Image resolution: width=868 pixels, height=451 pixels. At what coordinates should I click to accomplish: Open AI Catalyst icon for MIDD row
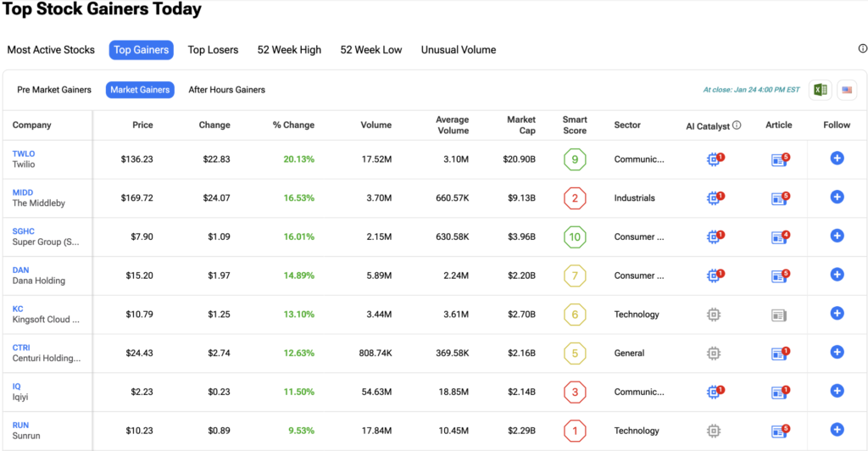715,198
